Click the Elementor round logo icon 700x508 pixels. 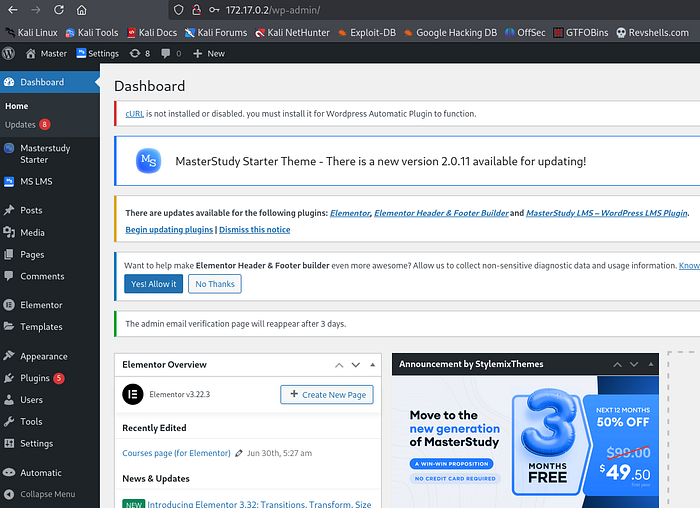tap(133, 394)
